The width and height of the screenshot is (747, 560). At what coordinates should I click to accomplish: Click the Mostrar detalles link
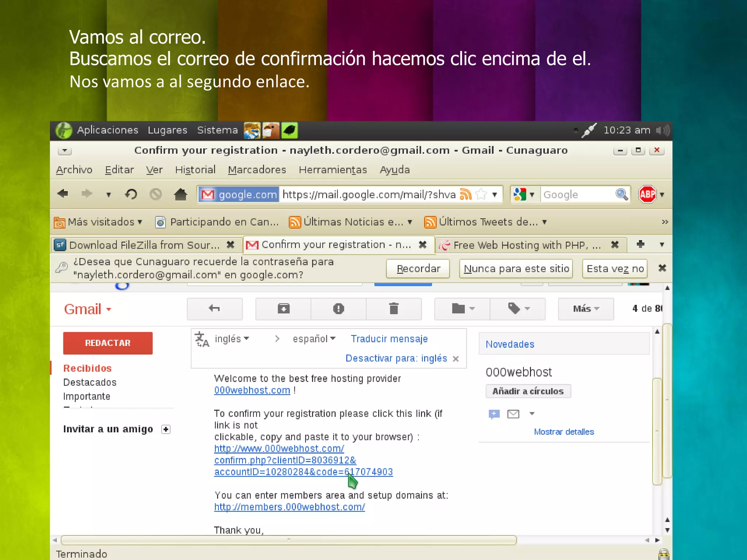coord(564,432)
